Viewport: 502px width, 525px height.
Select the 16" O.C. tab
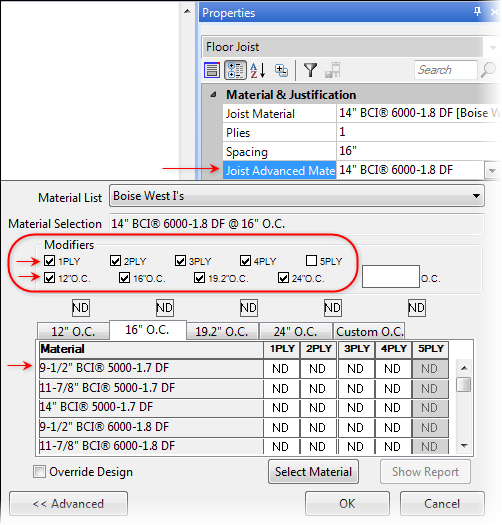148,330
